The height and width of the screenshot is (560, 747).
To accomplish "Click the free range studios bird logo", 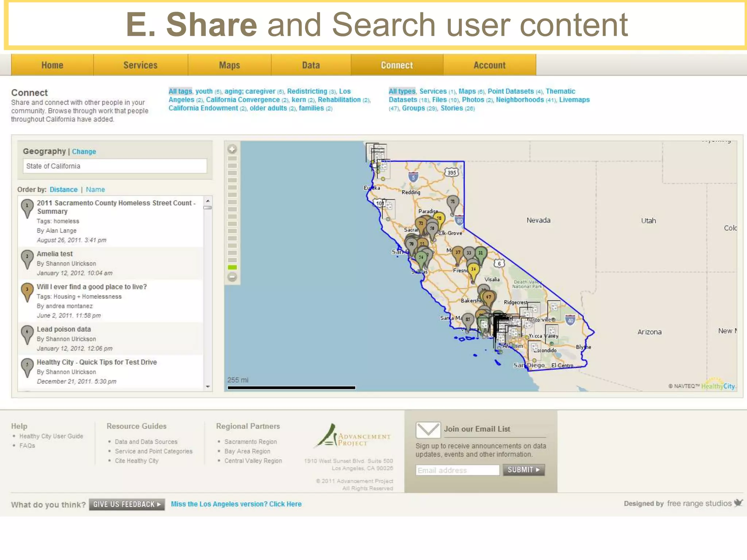I will tap(738, 503).
